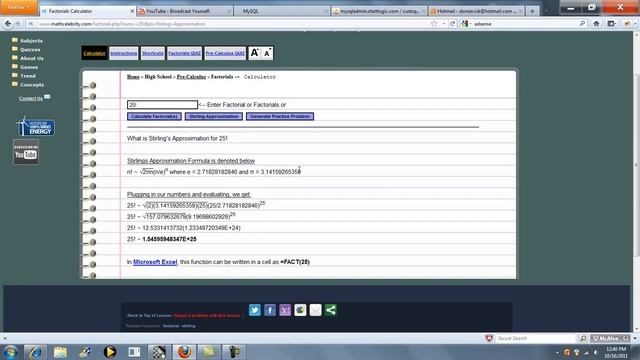
Task: Share the page on Twitter
Action: [x=255, y=310]
